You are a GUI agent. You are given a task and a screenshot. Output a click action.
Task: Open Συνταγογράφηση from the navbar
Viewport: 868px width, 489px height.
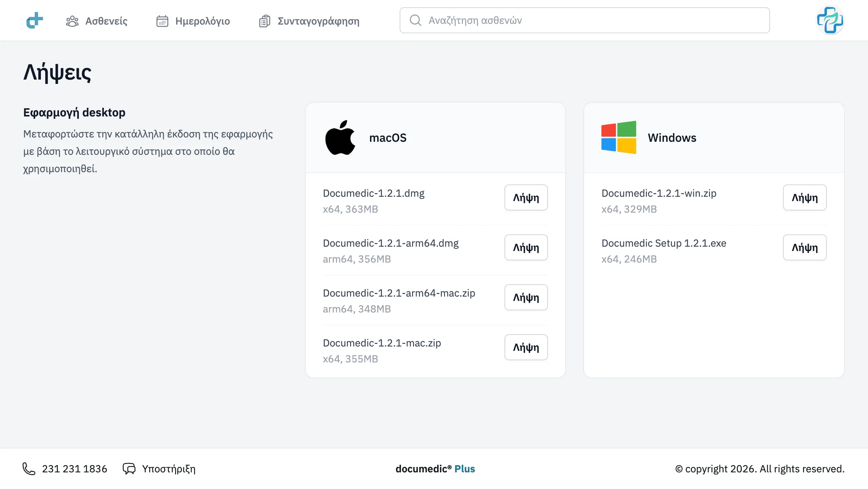(x=309, y=21)
